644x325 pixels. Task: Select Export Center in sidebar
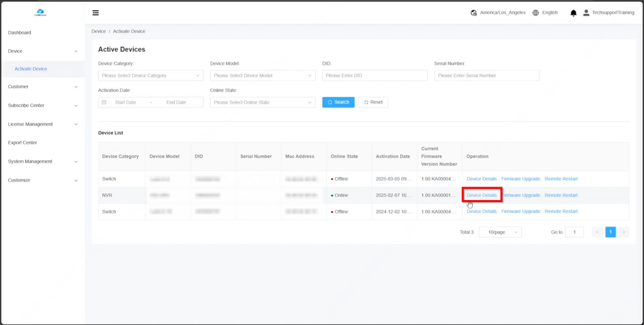click(23, 143)
